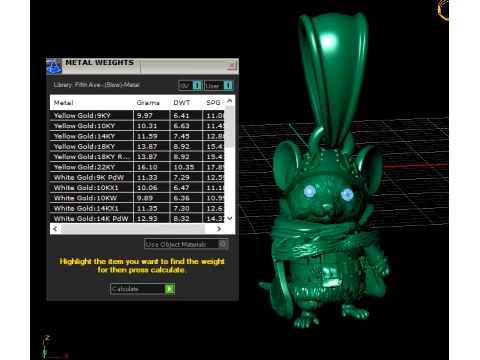Click the horizontal scrollbar thumb
The height and width of the screenshot is (360, 480).
[x=133, y=229]
